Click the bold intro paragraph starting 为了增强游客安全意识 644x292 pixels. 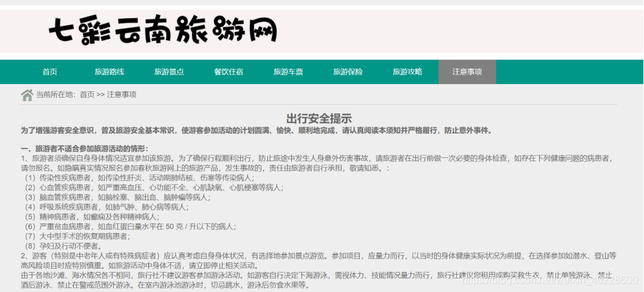[256, 131]
